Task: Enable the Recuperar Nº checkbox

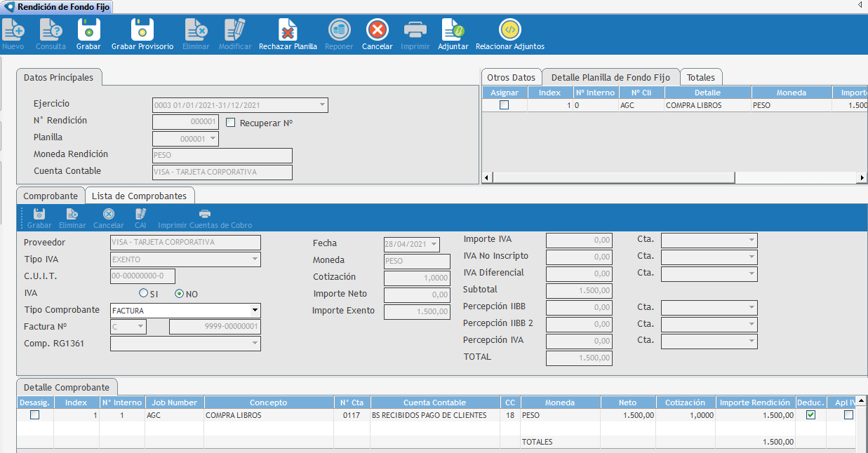Action: click(231, 122)
